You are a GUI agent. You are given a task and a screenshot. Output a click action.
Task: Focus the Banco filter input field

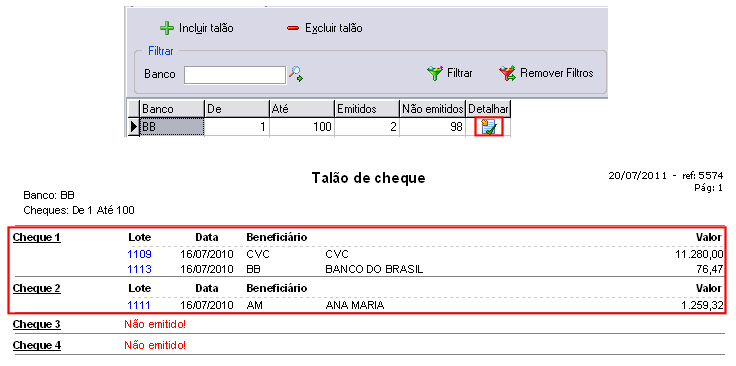coord(235,75)
